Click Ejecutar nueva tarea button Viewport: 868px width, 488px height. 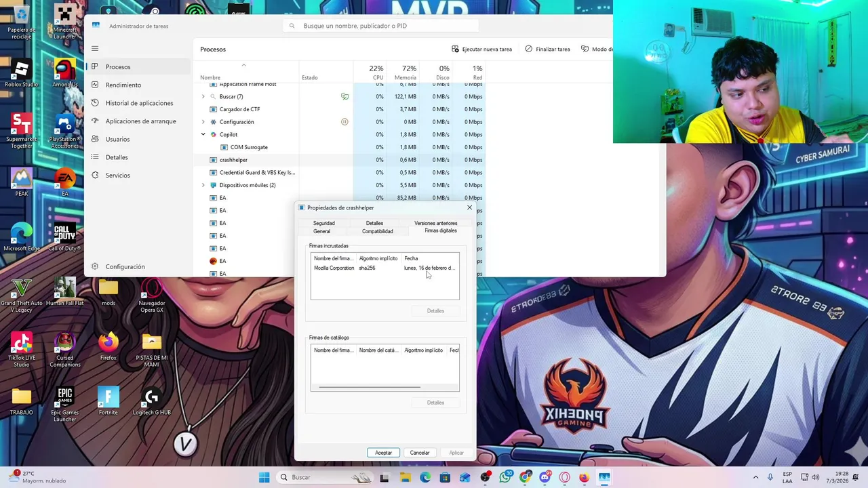point(481,49)
